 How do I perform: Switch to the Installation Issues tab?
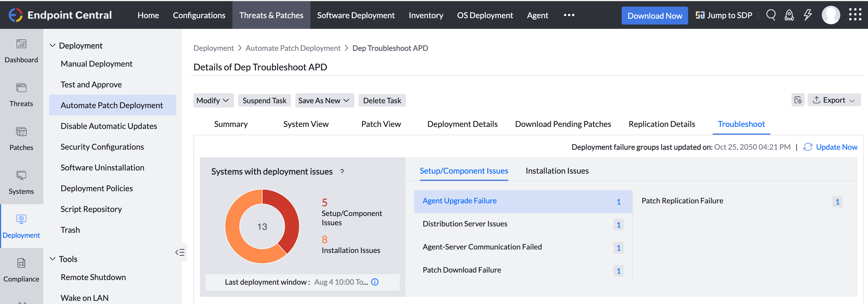557,171
